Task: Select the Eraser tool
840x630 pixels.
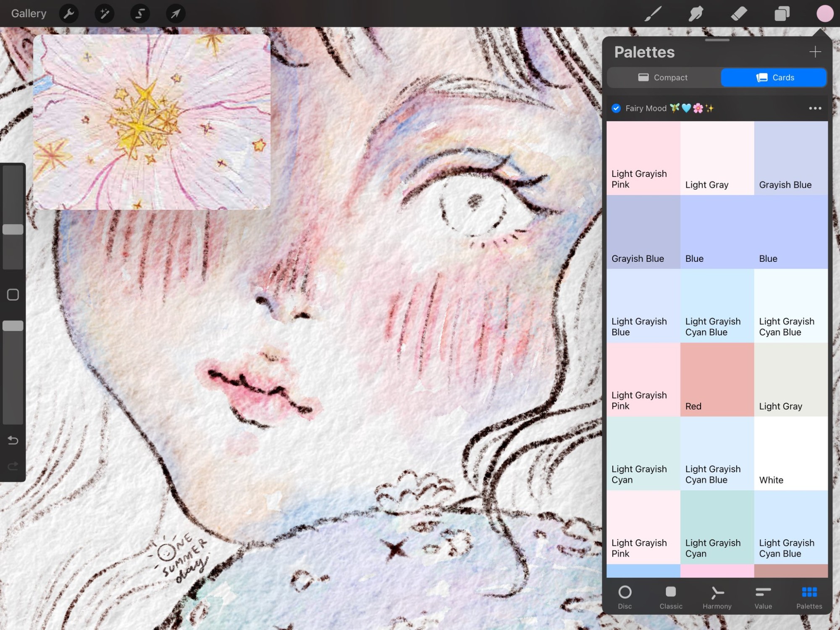Action: pyautogui.click(x=739, y=14)
